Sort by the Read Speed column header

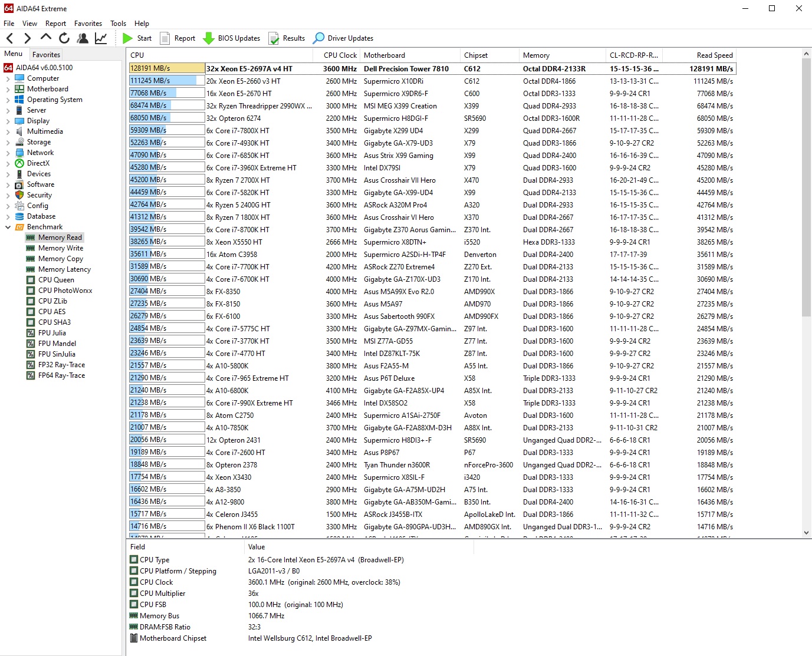[715, 55]
